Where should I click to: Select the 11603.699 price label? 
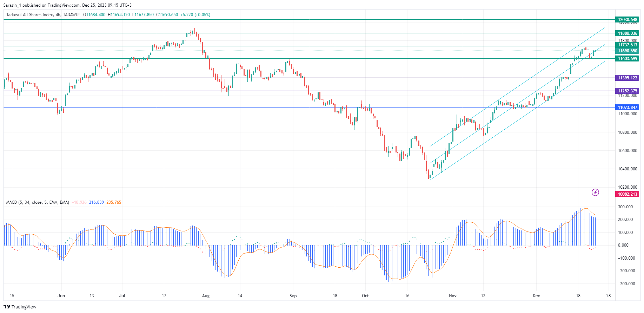pyautogui.click(x=628, y=59)
